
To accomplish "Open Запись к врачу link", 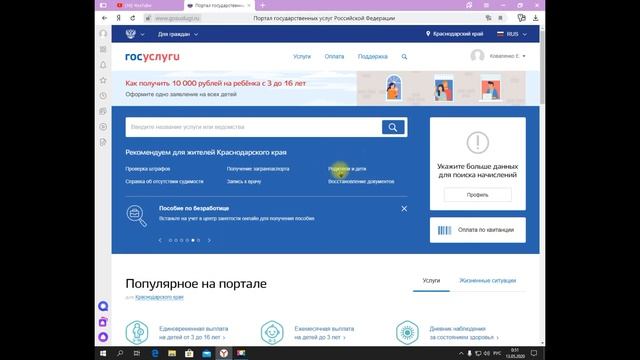I will [x=244, y=182].
